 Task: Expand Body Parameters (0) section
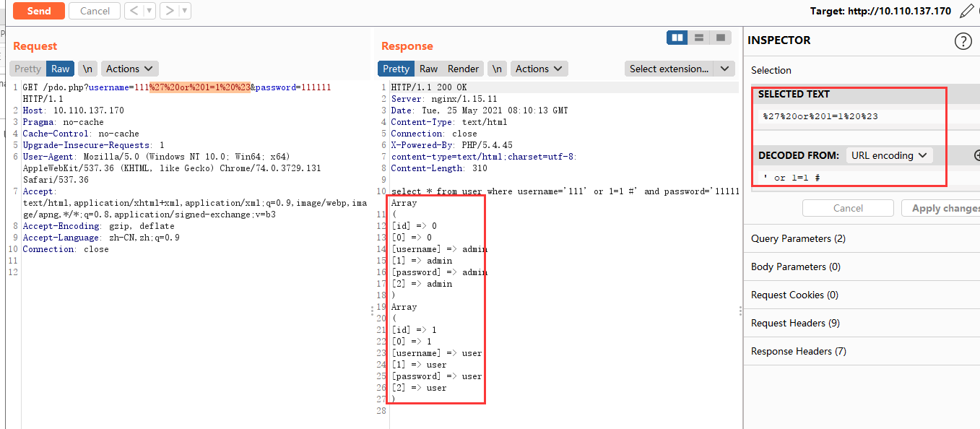(x=862, y=266)
